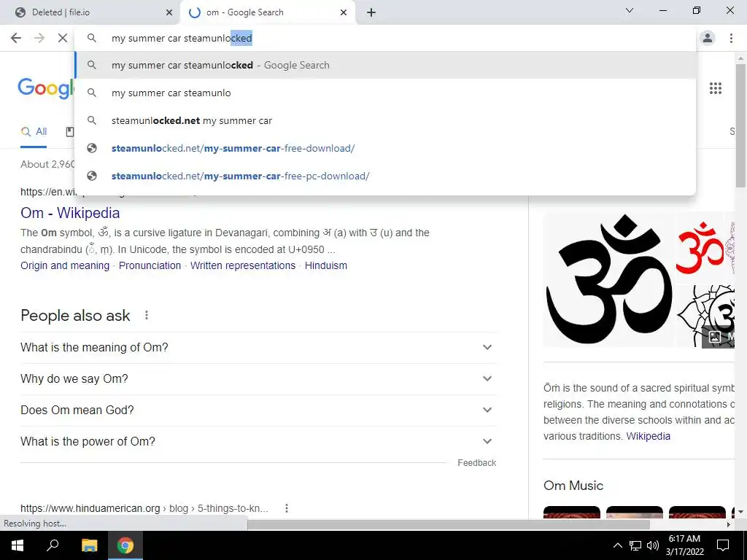The image size is (747, 560).
Task: Click the Chrome taskbar icon
Action: [125, 545]
